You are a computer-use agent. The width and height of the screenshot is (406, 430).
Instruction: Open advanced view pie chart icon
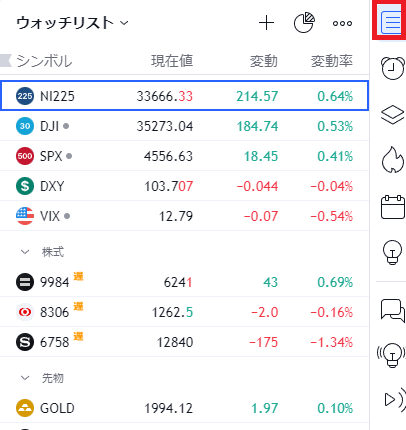click(x=304, y=23)
